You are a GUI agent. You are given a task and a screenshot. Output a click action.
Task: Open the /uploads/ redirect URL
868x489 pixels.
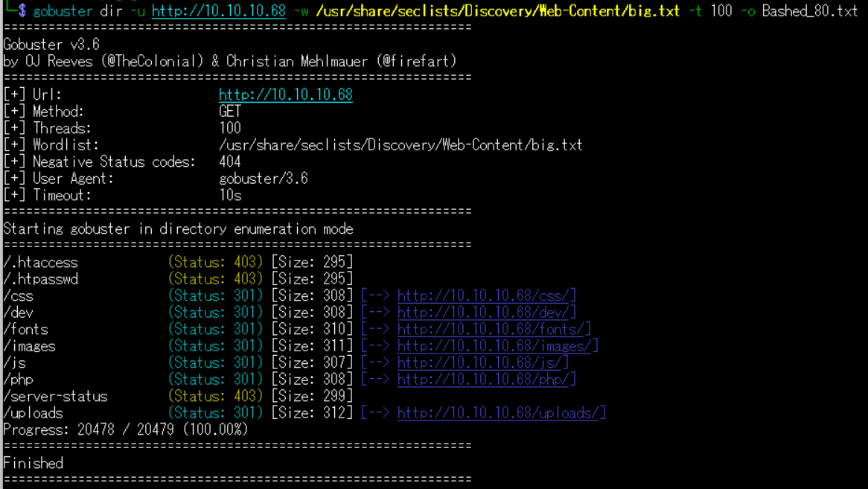coord(501,412)
